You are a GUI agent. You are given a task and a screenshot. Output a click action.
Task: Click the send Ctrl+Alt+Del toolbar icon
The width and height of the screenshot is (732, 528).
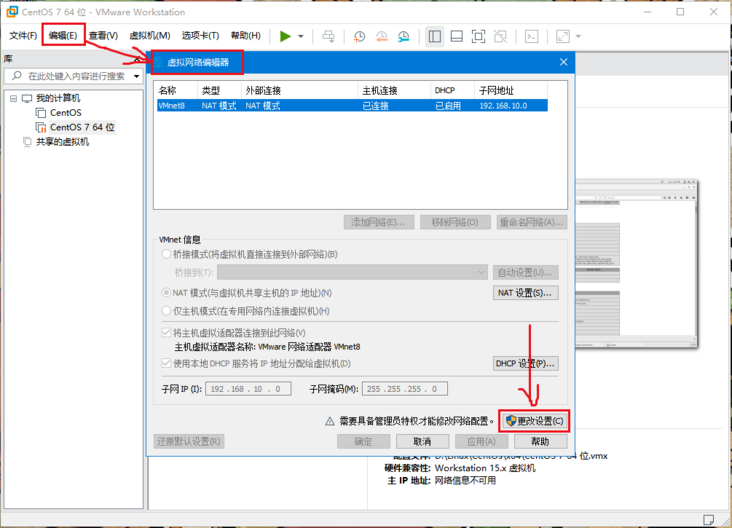(329, 36)
